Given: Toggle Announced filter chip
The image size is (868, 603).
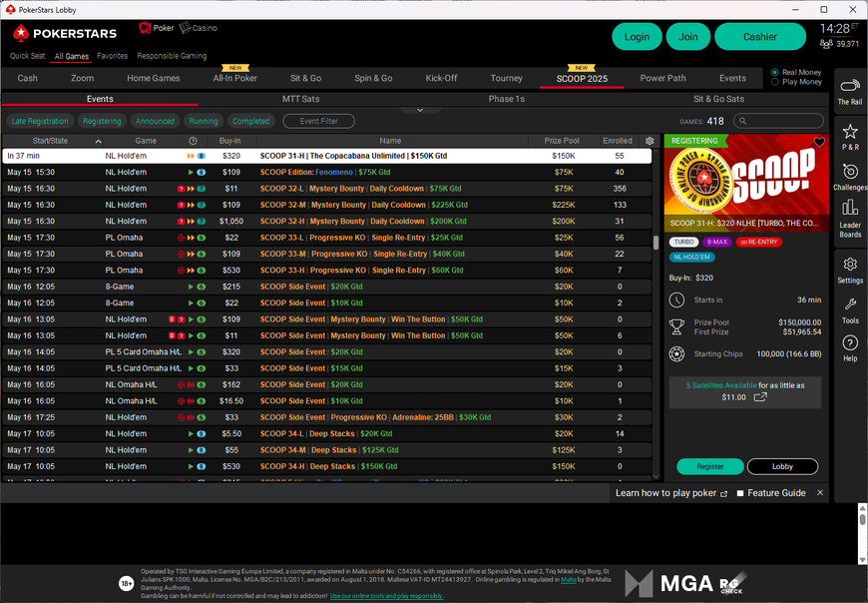Looking at the screenshot, I should pos(155,121).
